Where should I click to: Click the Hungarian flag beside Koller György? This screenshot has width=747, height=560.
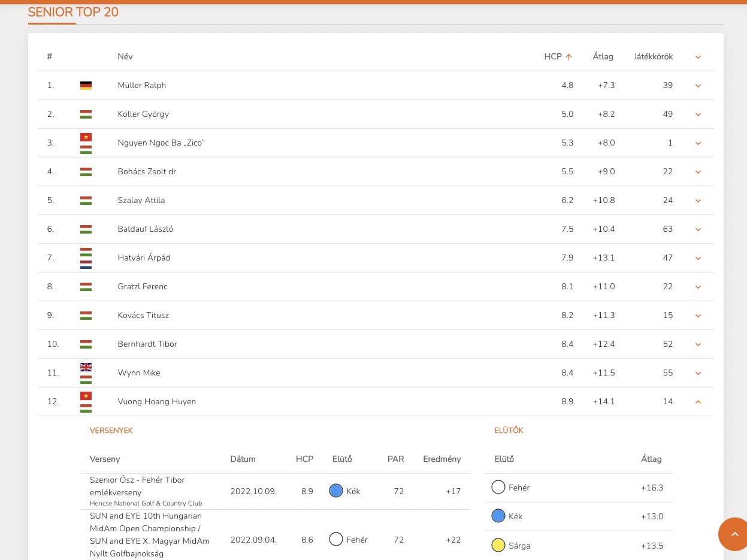86,114
